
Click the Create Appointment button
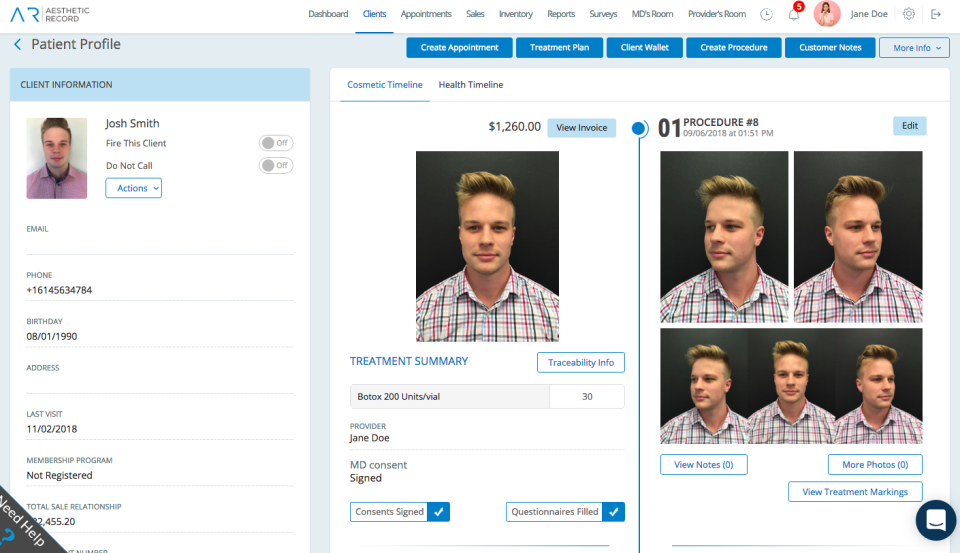[459, 48]
